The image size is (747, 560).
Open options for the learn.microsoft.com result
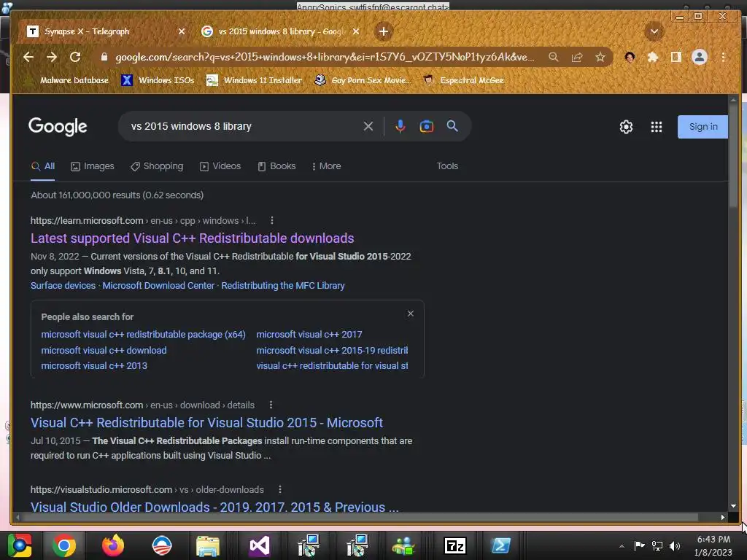271,220
